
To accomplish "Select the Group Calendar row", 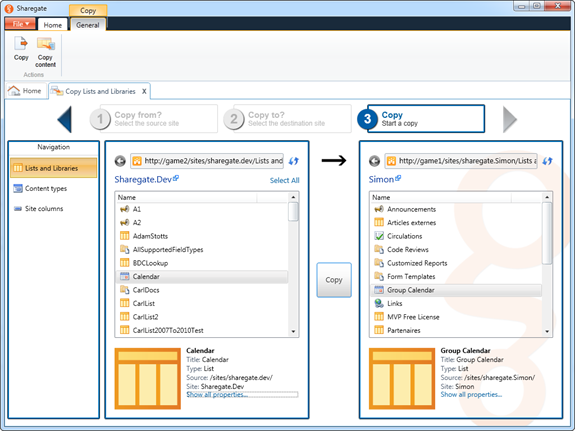I will click(x=456, y=290).
